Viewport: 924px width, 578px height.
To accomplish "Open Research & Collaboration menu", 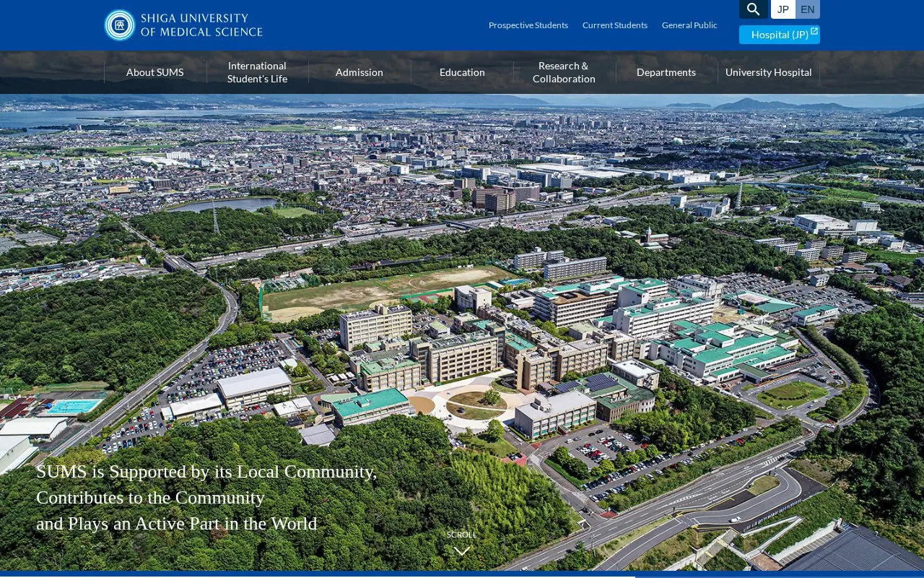I will 565,72.
